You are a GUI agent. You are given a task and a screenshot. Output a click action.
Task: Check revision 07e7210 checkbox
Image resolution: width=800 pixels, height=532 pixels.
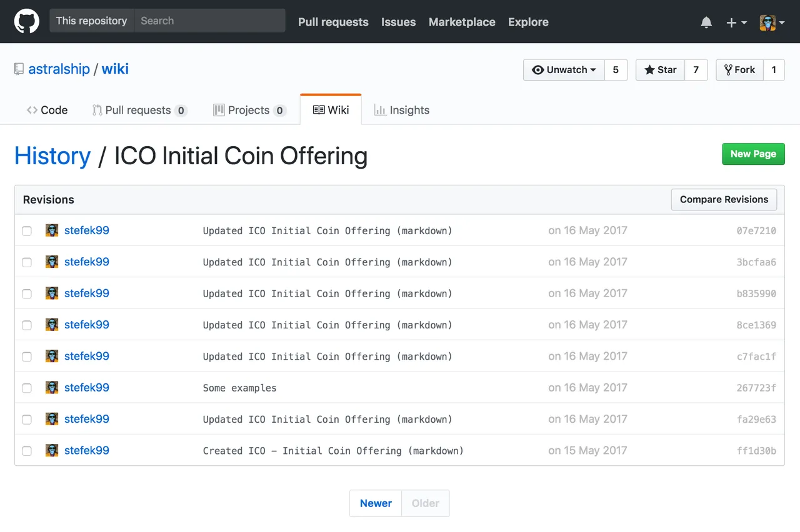pos(27,231)
